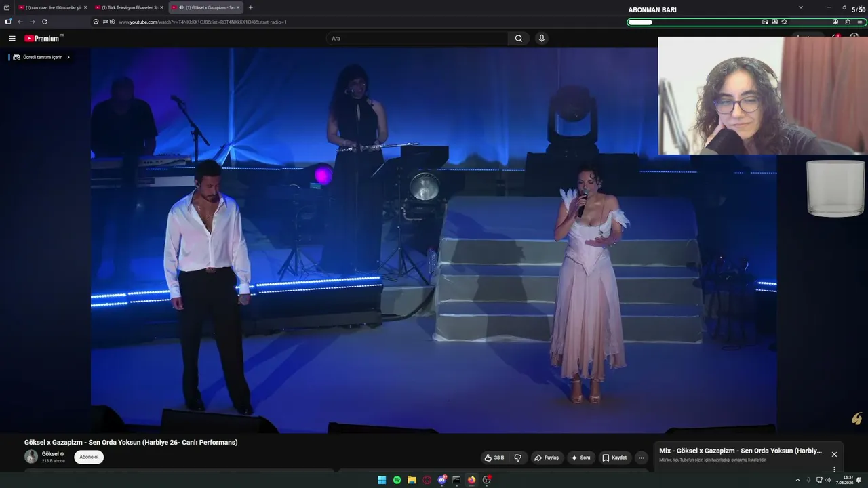Image resolution: width=868 pixels, height=488 pixels.
Task: Share the video via Paylaş
Action: pyautogui.click(x=547, y=457)
